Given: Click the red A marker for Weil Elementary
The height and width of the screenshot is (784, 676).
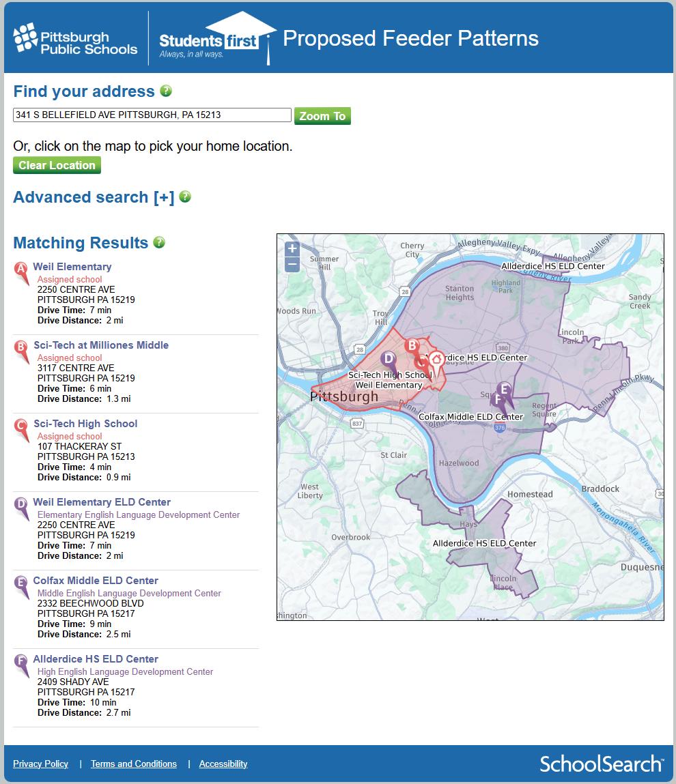Looking at the screenshot, I should pyautogui.click(x=22, y=273).
